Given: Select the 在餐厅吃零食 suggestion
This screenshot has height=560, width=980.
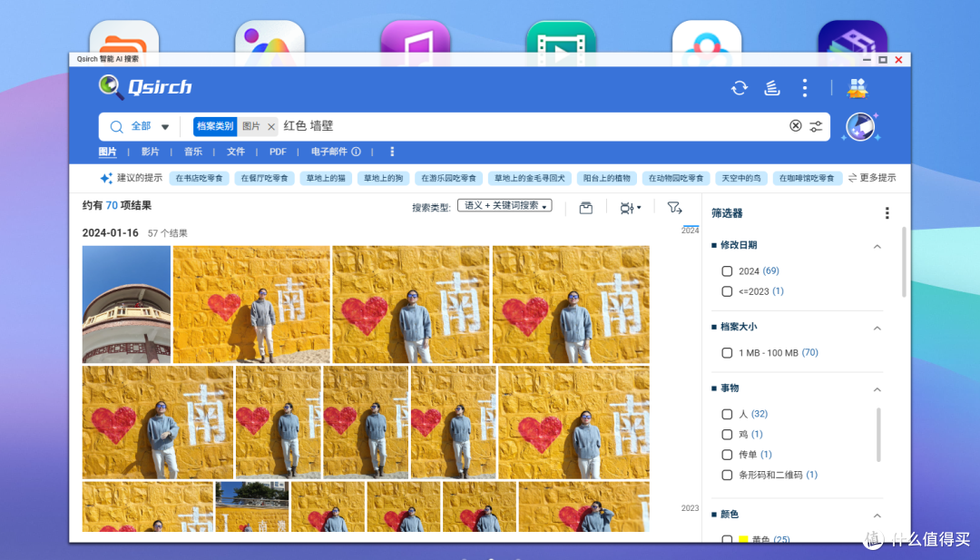Looking at the screenshot, I should click(264, 178).
